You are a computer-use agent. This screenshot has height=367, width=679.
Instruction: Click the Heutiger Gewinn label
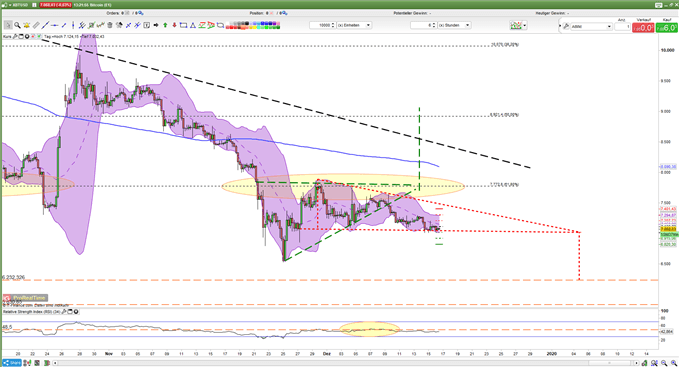pos(551,13)
